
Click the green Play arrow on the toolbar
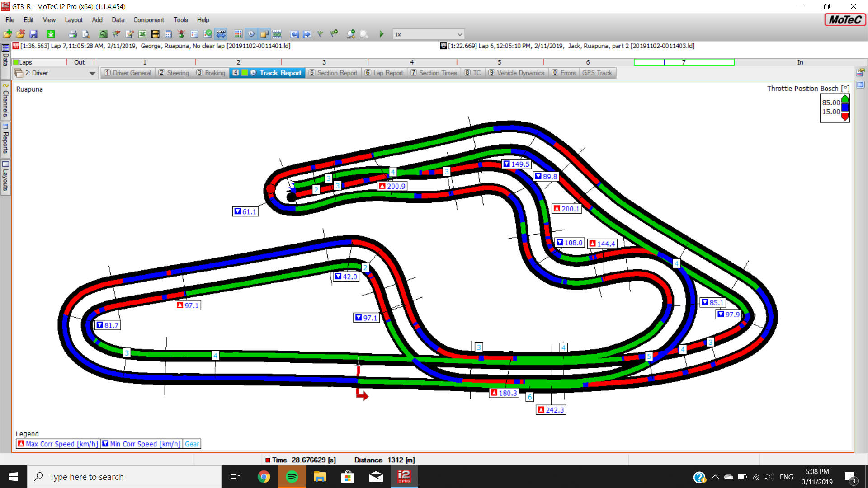(x=381, y=34)
